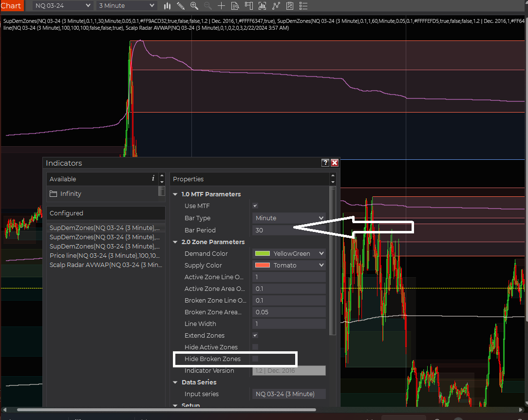Screen dimensions: 528x420
Task: Disable the Use MTF checkbox
Action: pos(255,206)
